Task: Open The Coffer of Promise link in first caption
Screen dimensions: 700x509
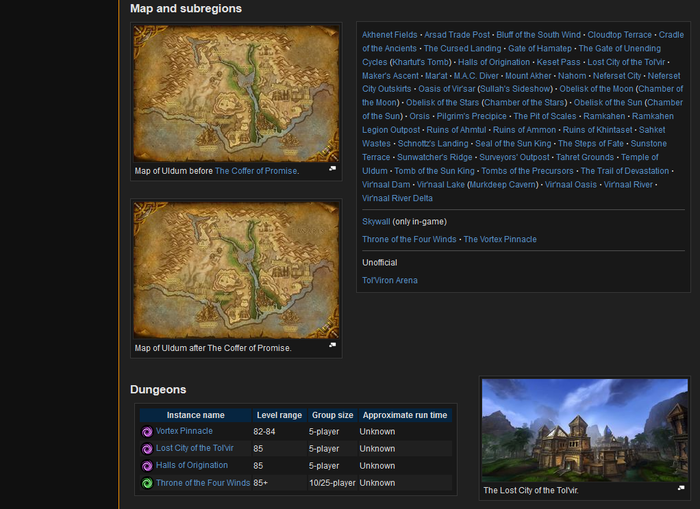Action: (x=256, y=171)
